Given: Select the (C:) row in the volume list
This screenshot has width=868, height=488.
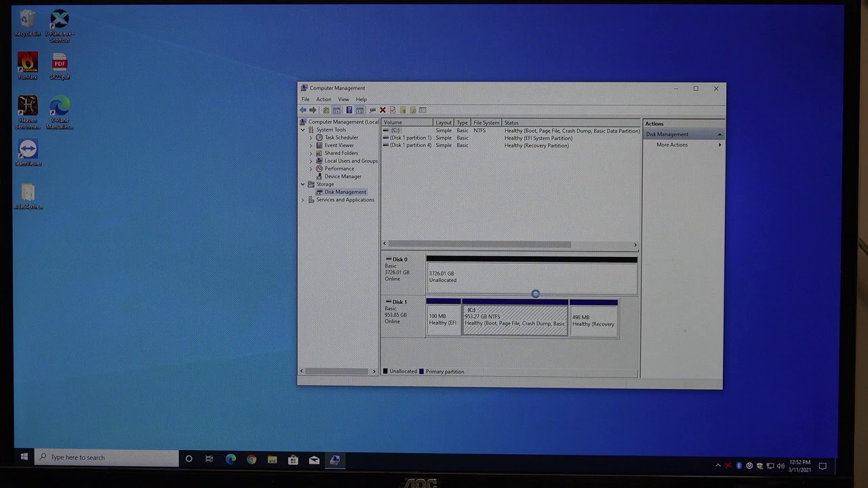Looking at the screenshot, I should pos(511,130).
